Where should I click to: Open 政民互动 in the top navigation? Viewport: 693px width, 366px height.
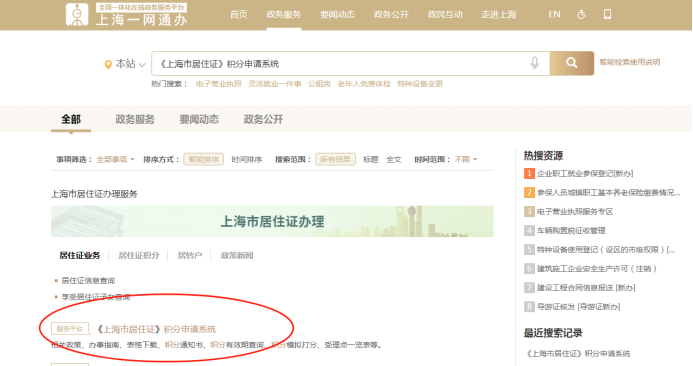pos(445,15)
